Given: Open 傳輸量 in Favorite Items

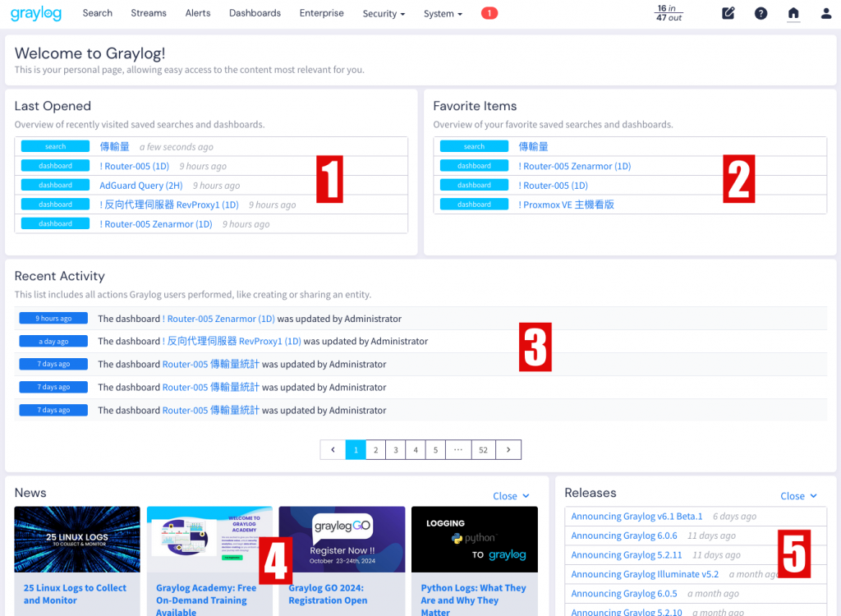Looking at the screenshot, I should (x=533, y=146).
